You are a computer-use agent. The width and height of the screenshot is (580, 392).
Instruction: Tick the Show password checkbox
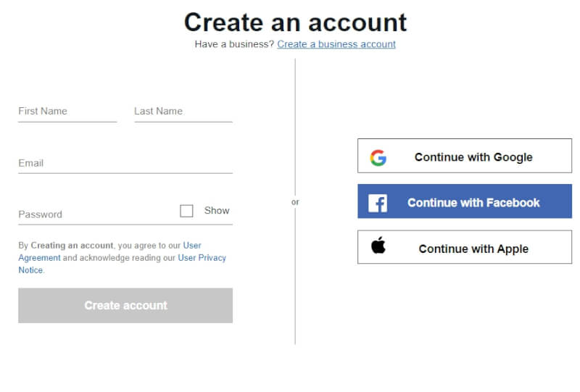186,211
